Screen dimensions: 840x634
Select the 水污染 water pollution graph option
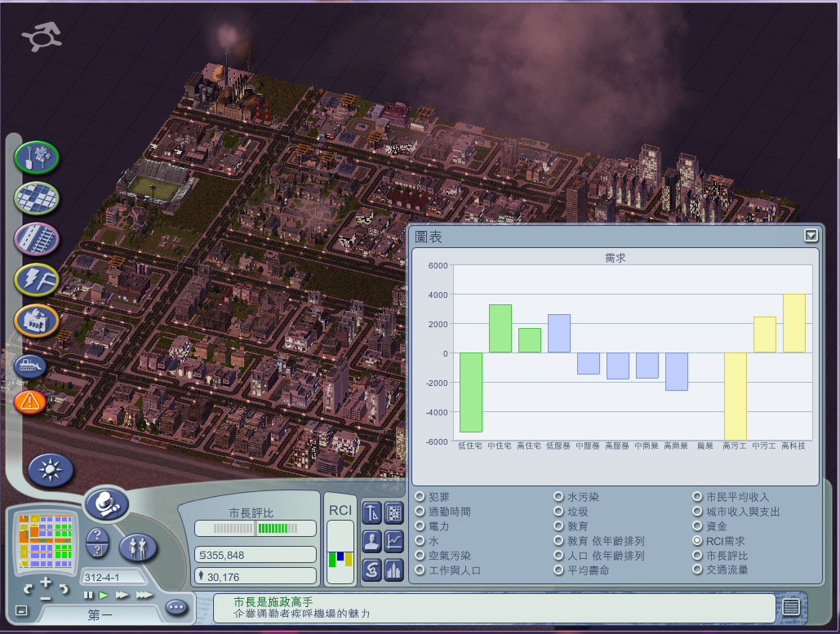click(558, 497)
